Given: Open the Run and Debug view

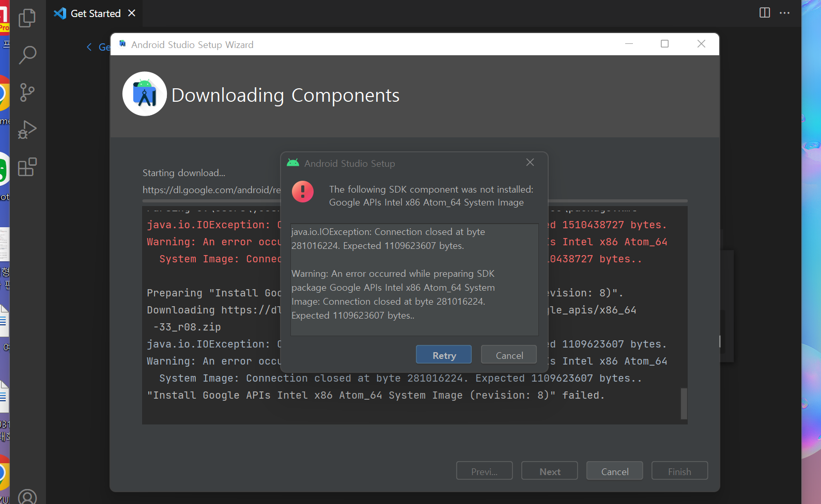Looking at the screenshot, I should click(x=27, y=130).
